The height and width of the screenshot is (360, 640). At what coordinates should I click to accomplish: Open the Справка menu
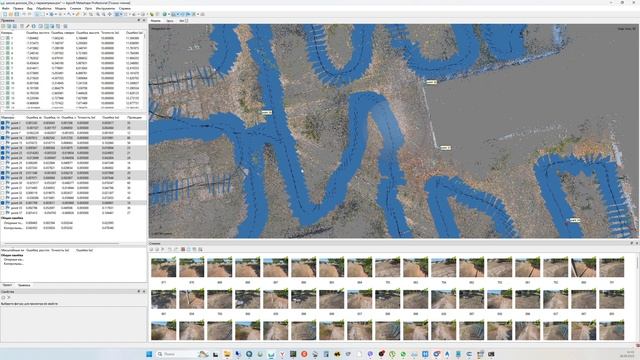(x=125, y=8)
